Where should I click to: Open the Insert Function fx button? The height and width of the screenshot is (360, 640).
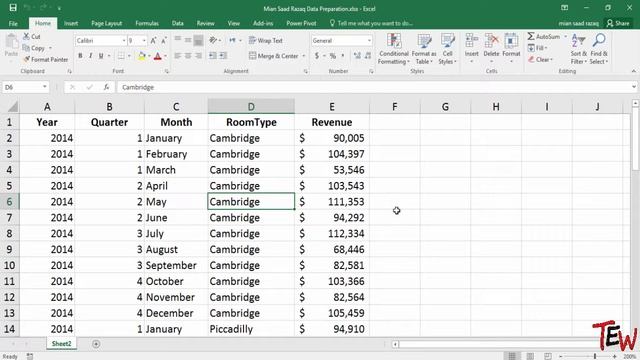(x=106, y=87)
